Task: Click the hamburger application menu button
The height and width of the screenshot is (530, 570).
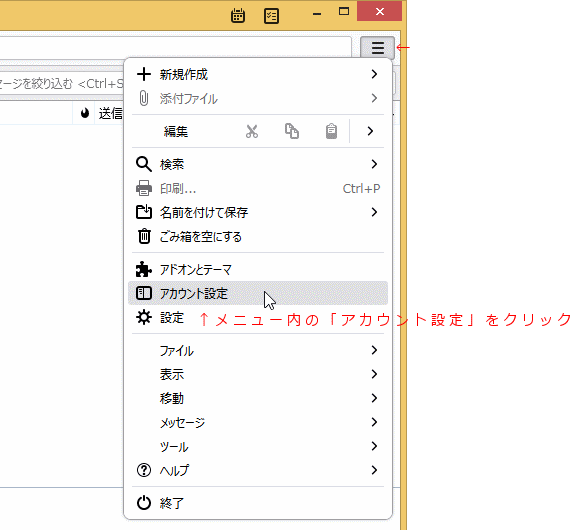Action: [377, 48]
